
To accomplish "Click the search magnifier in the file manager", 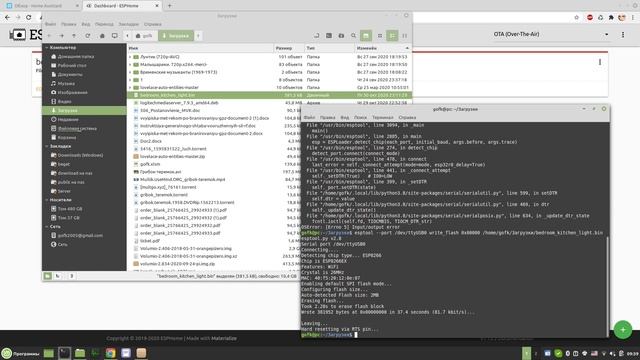I will click(x=353, y=36).
